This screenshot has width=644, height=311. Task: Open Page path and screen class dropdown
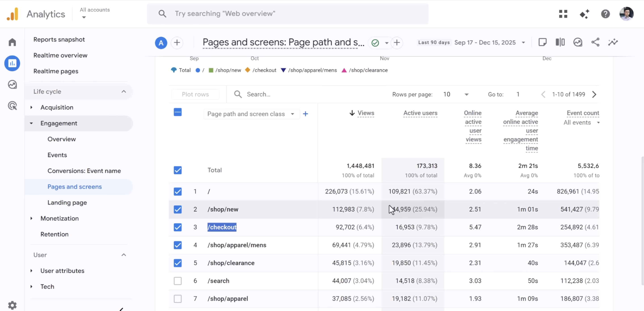pyautogui.click(x=252, y=114)
